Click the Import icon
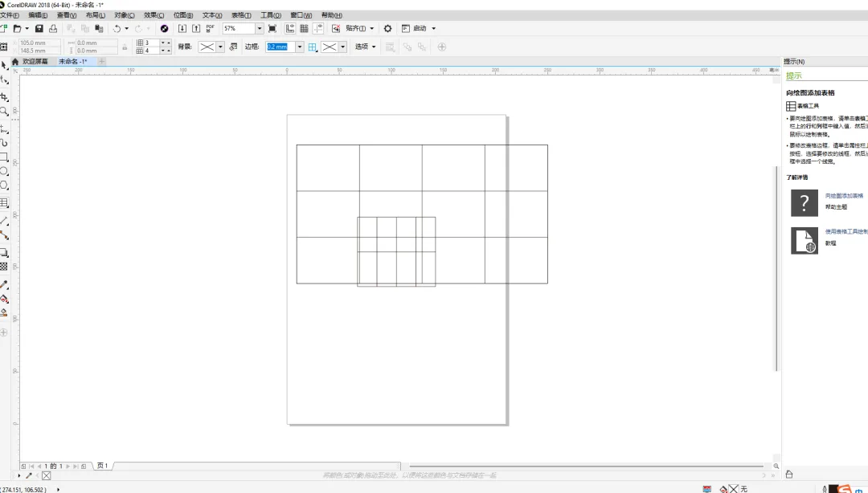 pyautogui.click(x=182, y=28)
